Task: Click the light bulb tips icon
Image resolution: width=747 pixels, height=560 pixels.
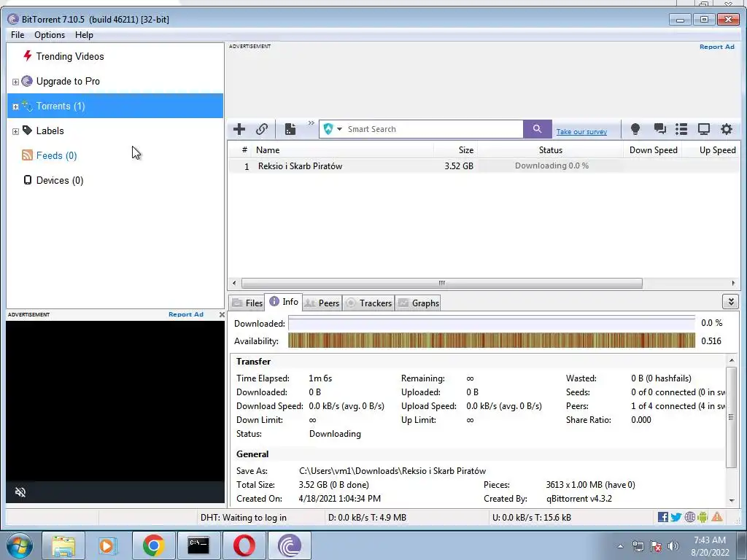Action: 635,129
